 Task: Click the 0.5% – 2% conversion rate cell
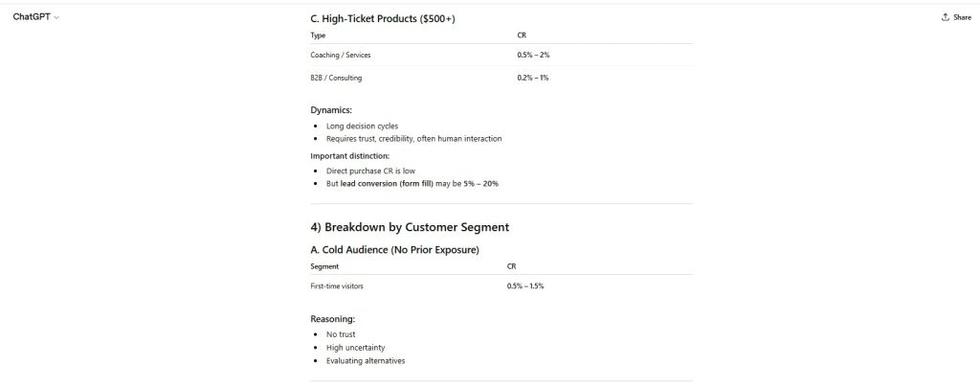pyautogui.click(x=533, y=55)
